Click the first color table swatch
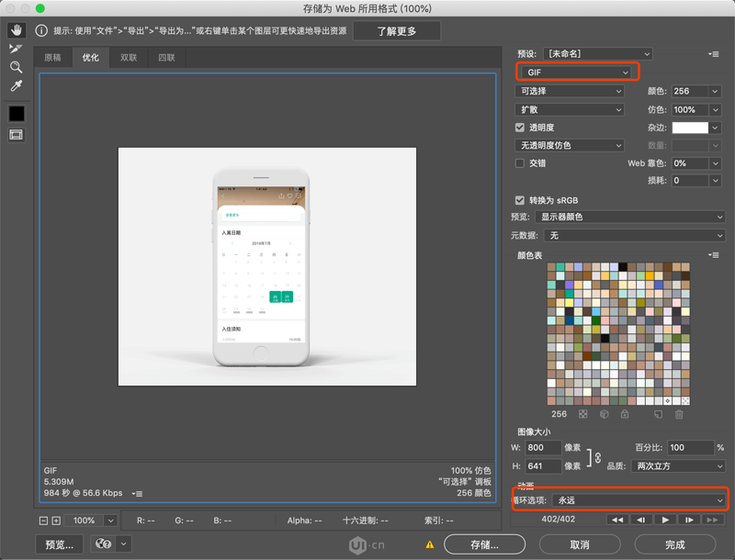 click(x=551, y=267)
